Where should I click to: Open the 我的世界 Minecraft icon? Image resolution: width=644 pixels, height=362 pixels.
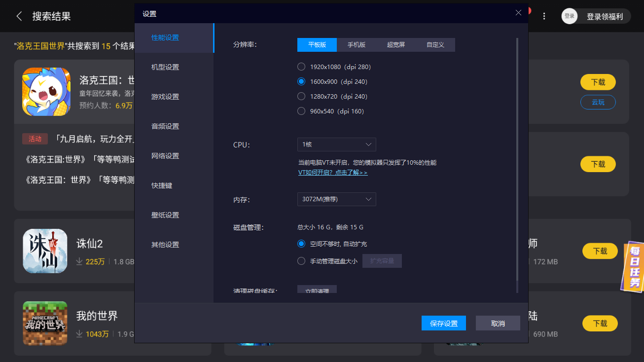tap(45, 323)
